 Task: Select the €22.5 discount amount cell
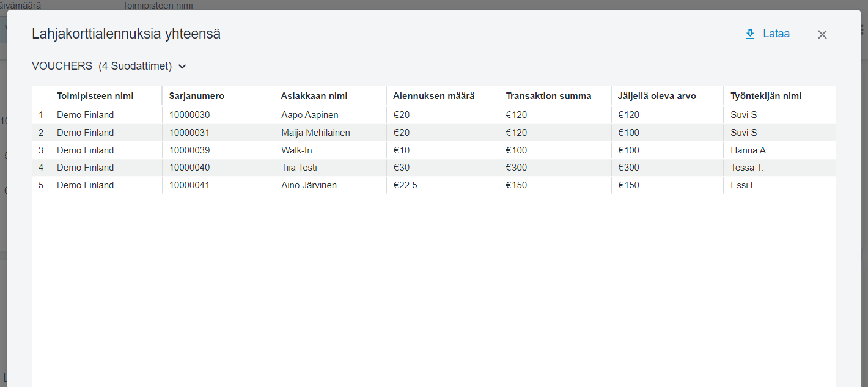click(x=405, y=185)
